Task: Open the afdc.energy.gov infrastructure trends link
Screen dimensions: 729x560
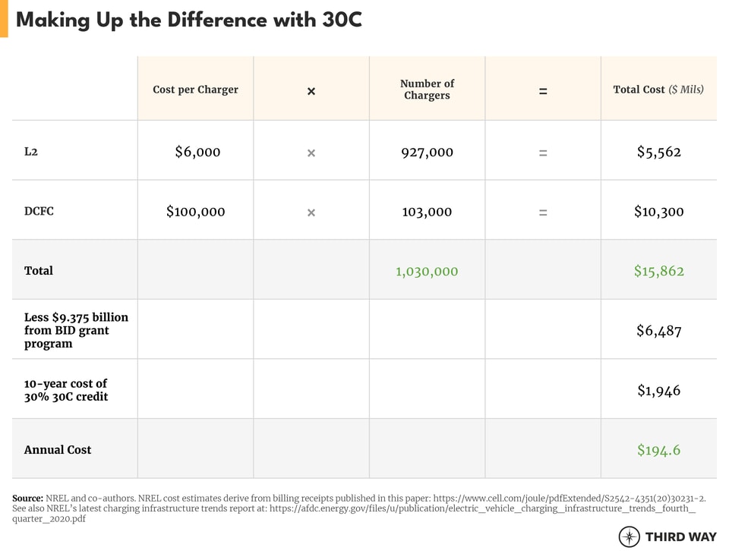Action: pyautogui.click(x=486, y=509)
